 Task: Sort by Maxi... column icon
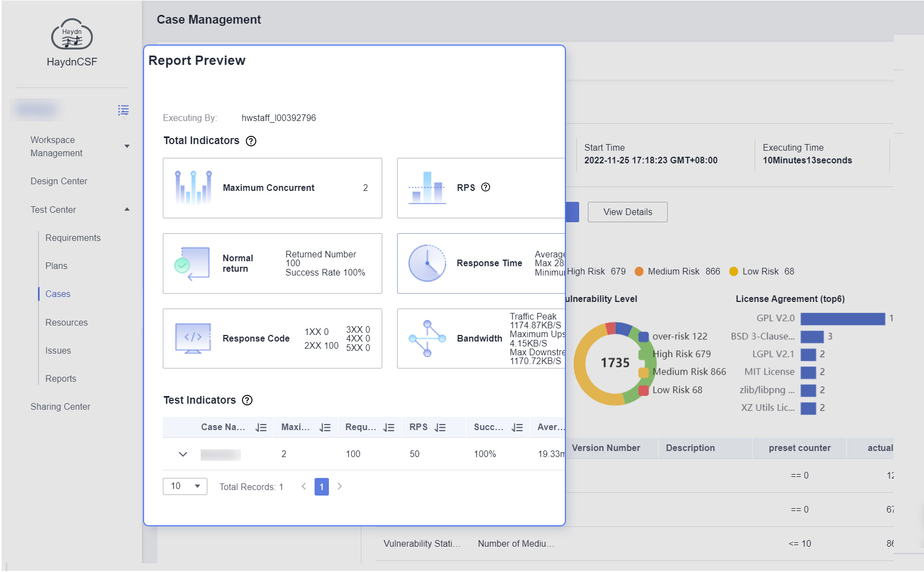click(326, 427)
